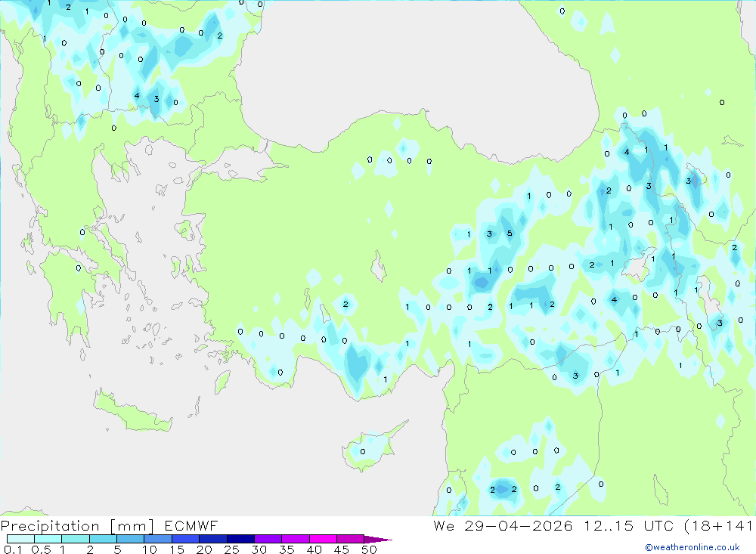Click the 10–15 mm legend color swatch
Screen dimensions: 756x554
[158, 539]
